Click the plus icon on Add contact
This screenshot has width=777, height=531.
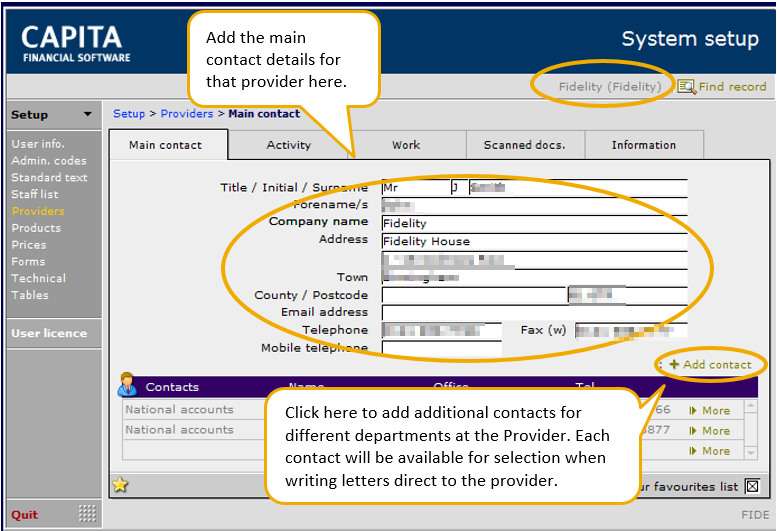(674, 365)
